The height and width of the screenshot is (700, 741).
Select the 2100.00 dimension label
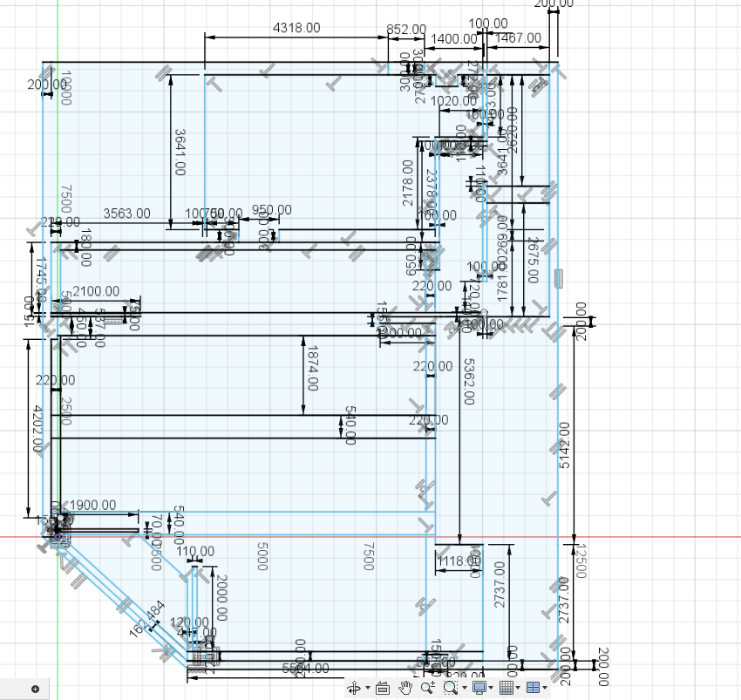[96, 291]
